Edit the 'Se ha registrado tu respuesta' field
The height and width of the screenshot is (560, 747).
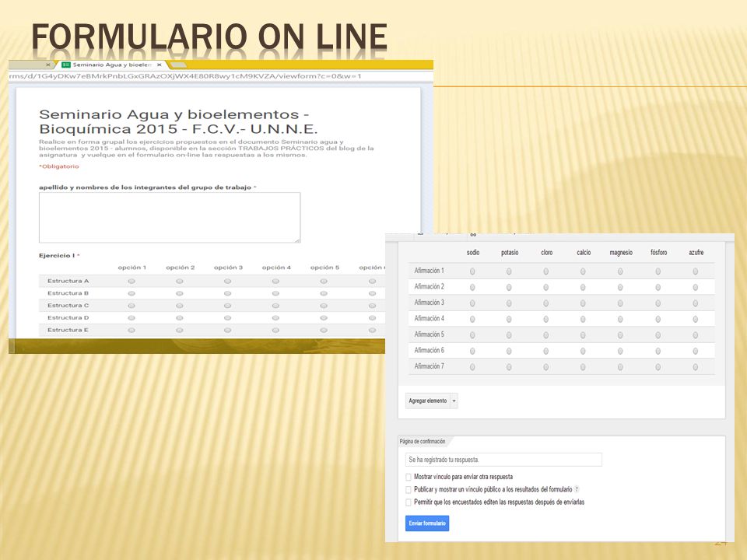click(x=503, y=460)
